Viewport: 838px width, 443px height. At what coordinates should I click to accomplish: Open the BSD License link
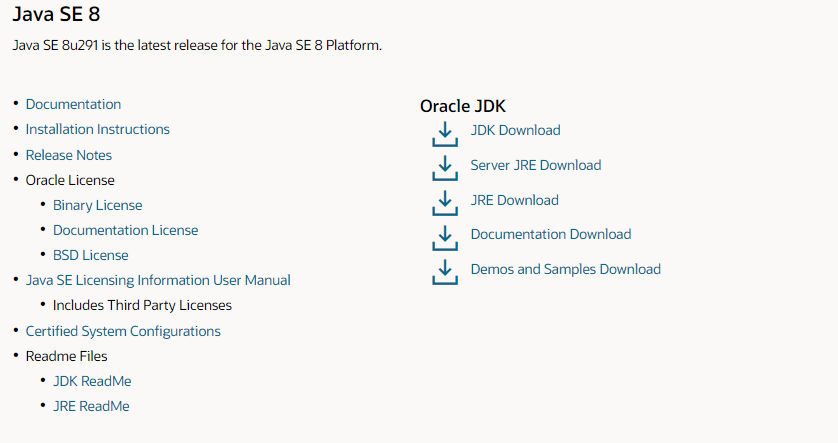click(90, 255)
